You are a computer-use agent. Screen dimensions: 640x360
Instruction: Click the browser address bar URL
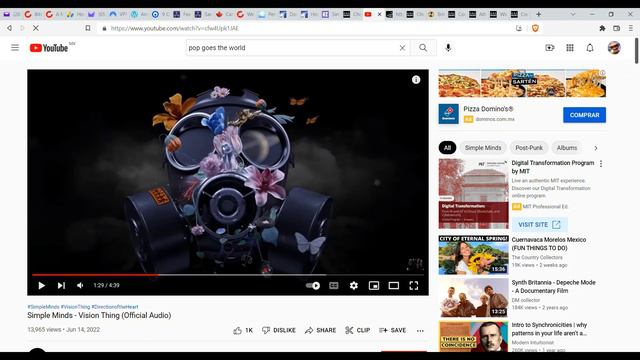click(x=175, y=28)
